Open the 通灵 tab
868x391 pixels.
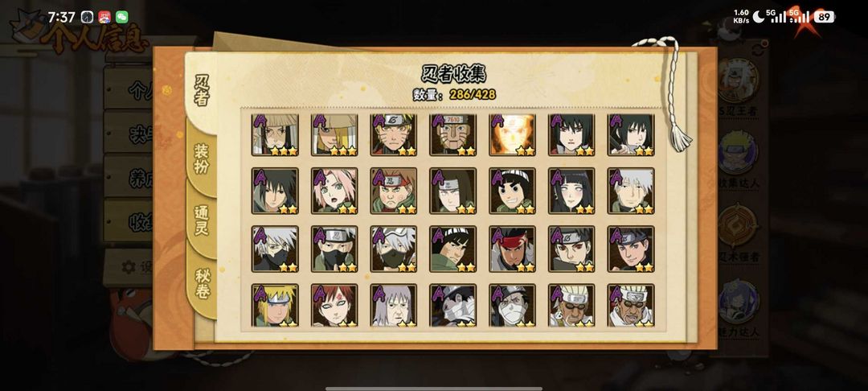[201, 220]
